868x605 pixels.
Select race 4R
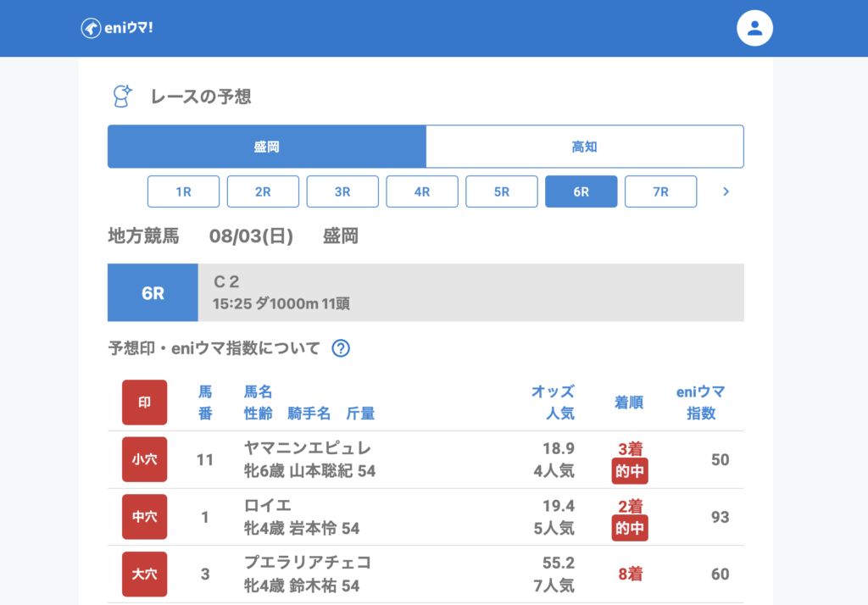(x=422, y=191)
